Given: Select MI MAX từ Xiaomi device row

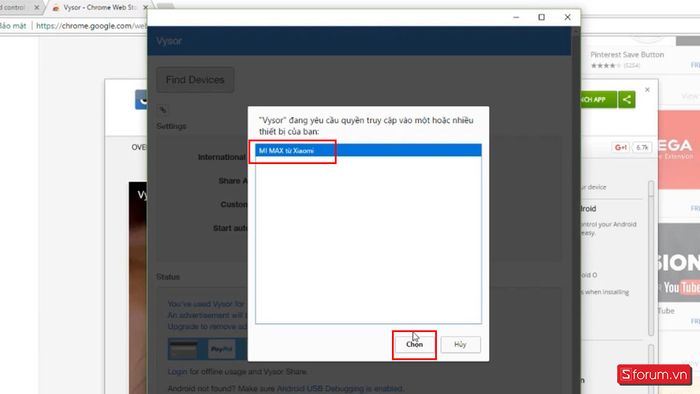Looking at the screenshot, I should click(368, 151).
